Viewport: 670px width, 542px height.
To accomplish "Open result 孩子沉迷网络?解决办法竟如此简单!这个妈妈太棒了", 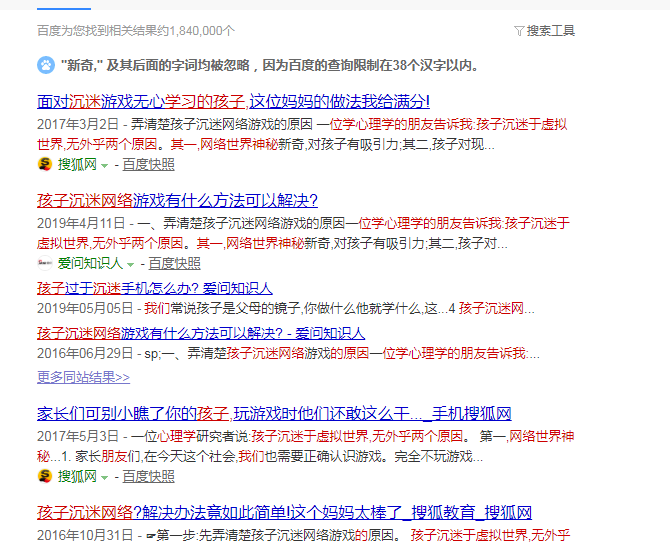I will [284, 513].
